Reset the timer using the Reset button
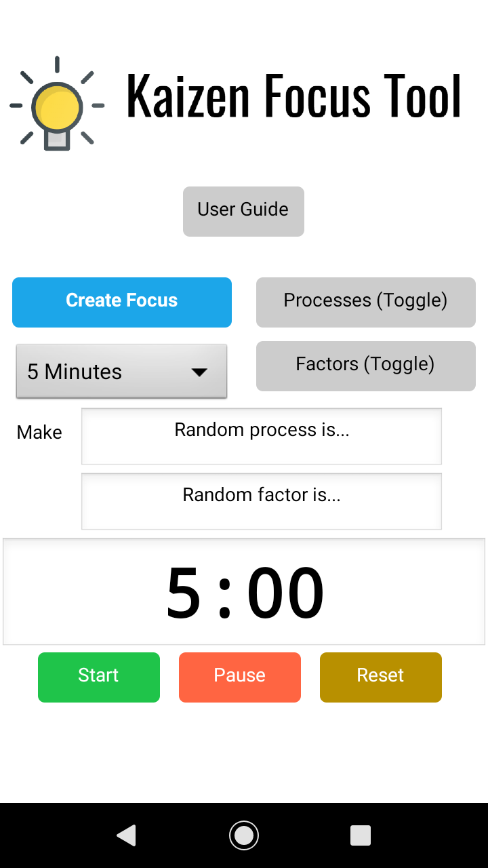488x868 pixels. coord(380,677)
